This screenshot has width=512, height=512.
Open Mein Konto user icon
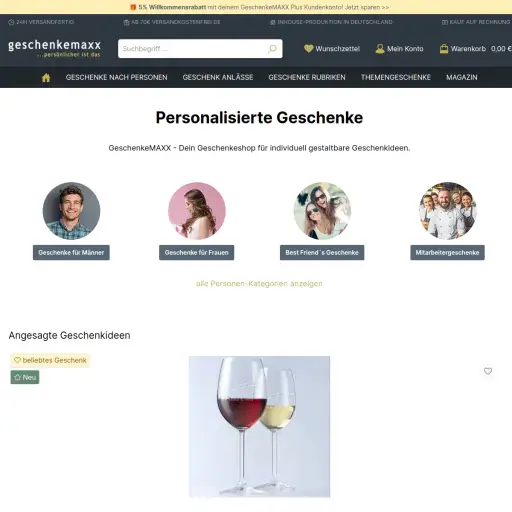tap(380, 49)
